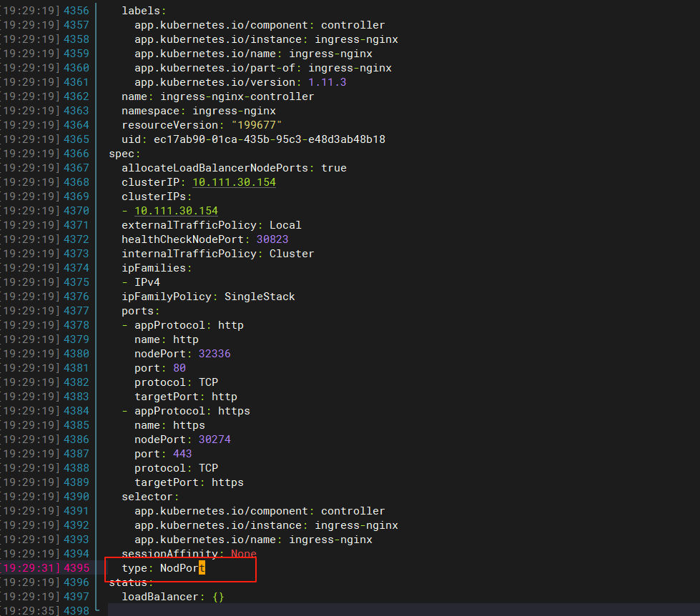This screenshot has height=616, width=700.
Task: Click line number 4356
Action: [x=77, y=10]
